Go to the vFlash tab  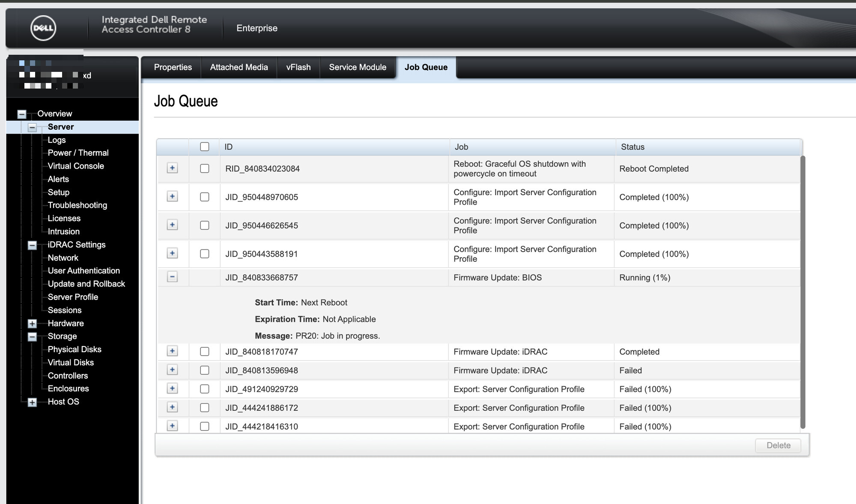click(x=298, y=67)
